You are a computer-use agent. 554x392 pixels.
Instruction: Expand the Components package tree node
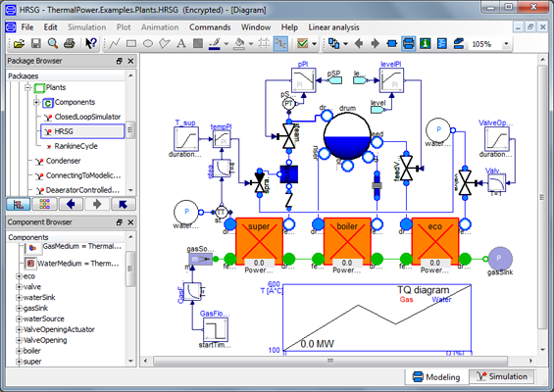coord(36,102)
